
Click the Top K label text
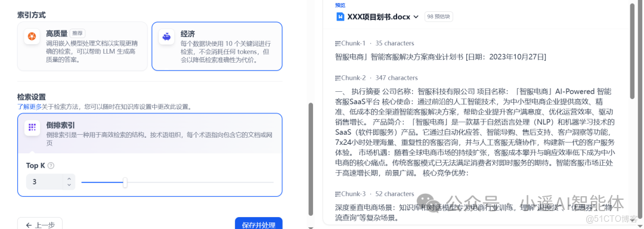tap(36, 166)
